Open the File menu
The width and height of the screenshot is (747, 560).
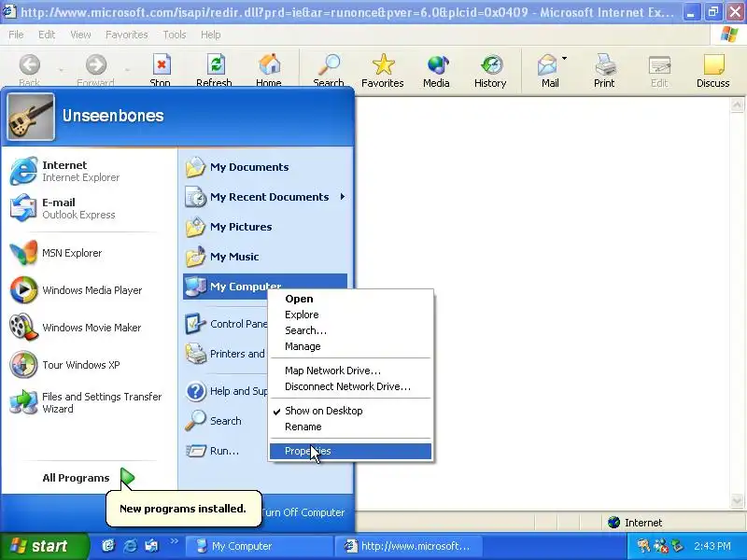[x=16, y=35]
